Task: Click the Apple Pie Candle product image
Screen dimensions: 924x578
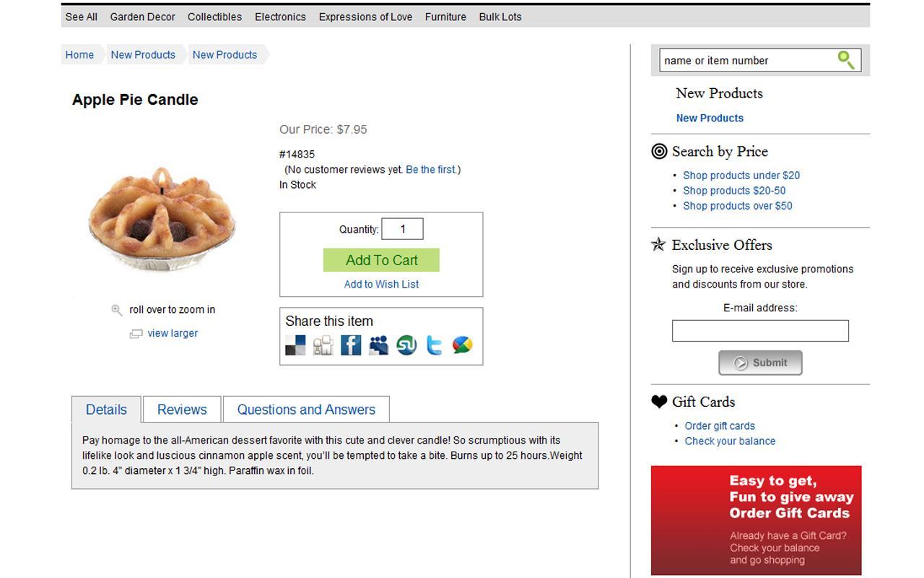Action: [x=162, y=218]
